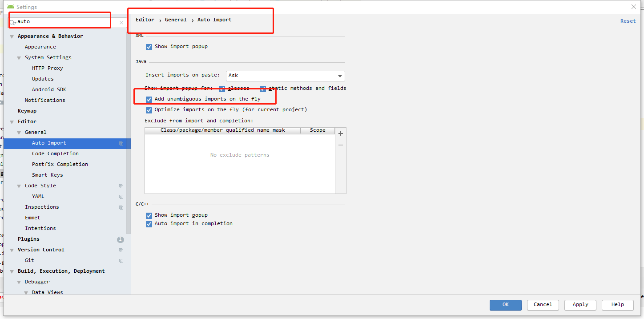
Task: Click the project-level icon beside Auto Import
Action: tap(121, 143)
